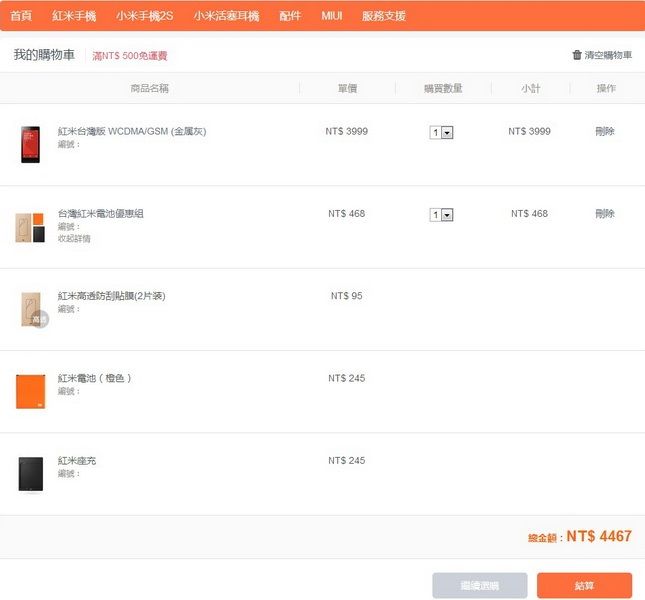Open the 紅米高透防刮貼膜(2片裝) product name

[x=111, y=296]
